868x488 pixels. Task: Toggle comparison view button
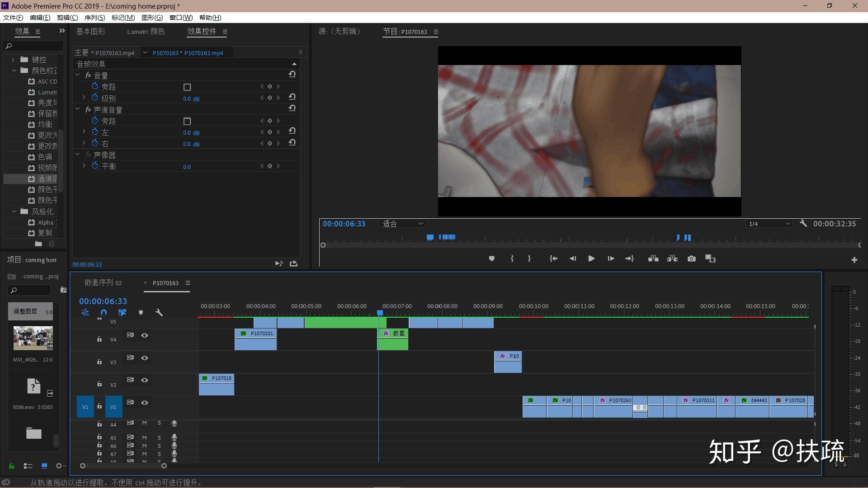pos(710,258)
